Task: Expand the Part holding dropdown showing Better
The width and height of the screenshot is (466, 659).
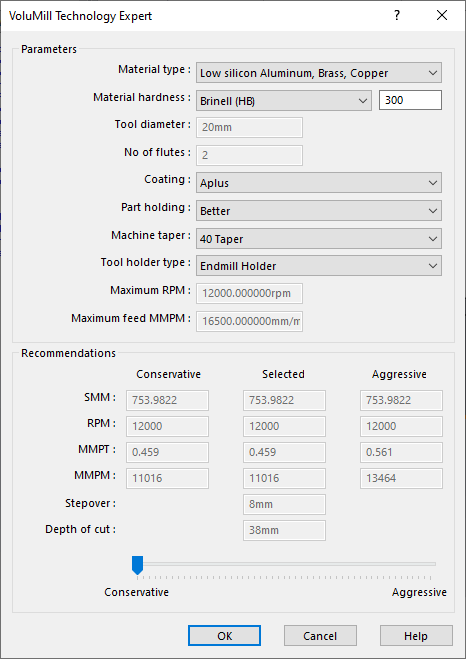Action: (x=319, y=211)
